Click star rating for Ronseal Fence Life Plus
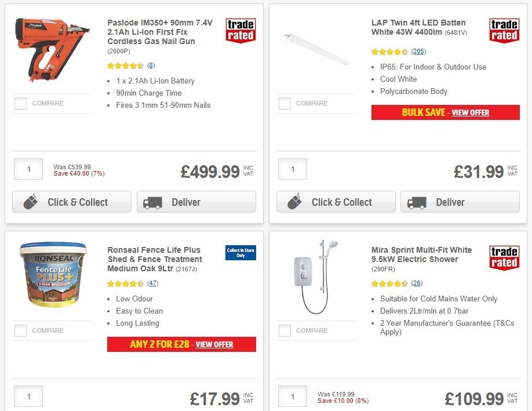This screenshot has width=532, height=411. (x=124, y=283)
